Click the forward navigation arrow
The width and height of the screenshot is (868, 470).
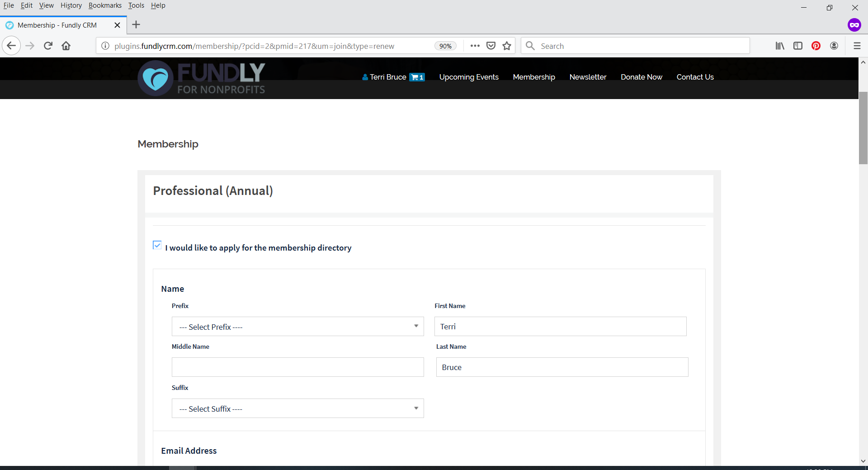click(x=30, y=46)
